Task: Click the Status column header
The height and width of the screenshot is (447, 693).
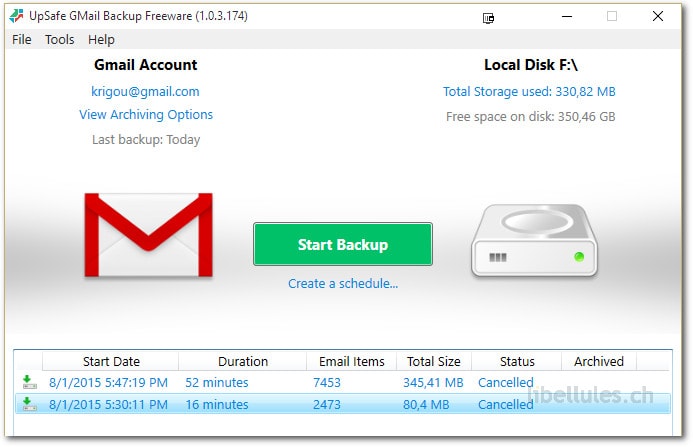Action: tap(516, 361)
